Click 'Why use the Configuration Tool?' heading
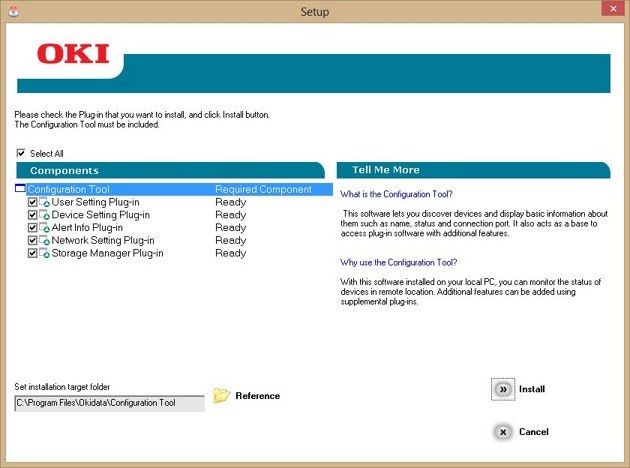This screenshot has height=468, width=630. click(399, 263)
